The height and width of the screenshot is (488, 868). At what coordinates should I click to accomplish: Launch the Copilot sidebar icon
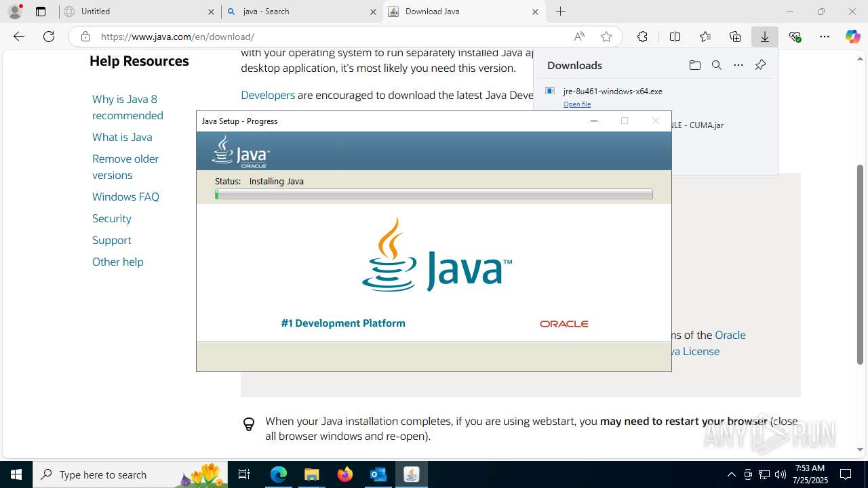(852, 37)
